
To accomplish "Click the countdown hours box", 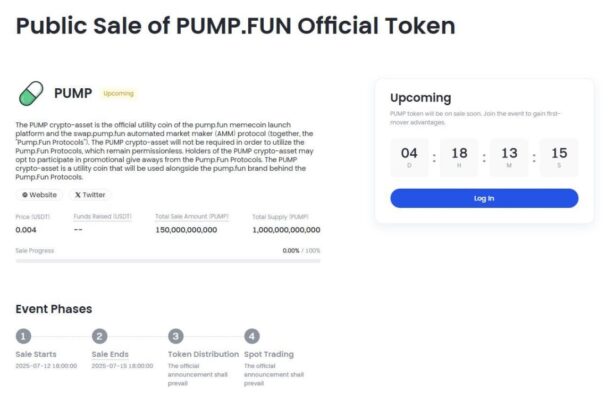I will click(x=459, y=156).
